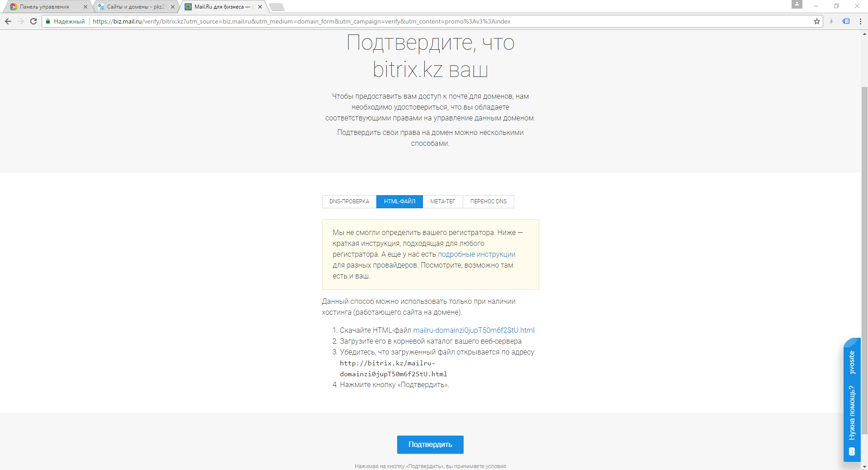Download the mailru-domainzi0jupT50m6f2StU.html file link
868x470 pixels.
coord(474,331)
